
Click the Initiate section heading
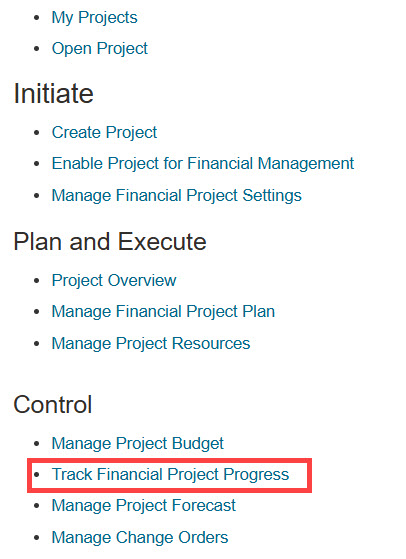coord(53,94)
